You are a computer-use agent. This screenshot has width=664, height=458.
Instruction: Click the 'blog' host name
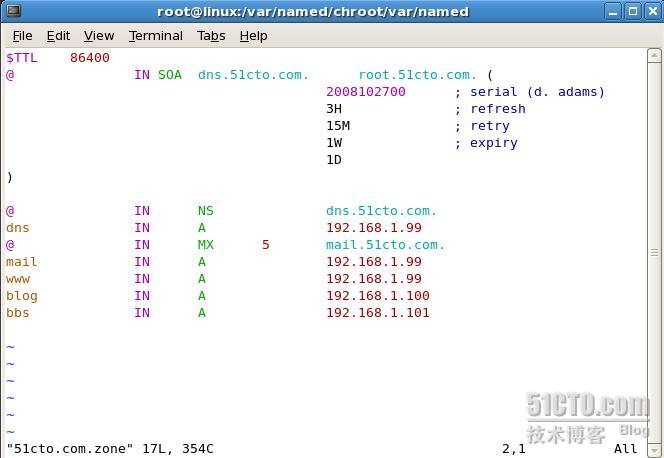[22, 296]
